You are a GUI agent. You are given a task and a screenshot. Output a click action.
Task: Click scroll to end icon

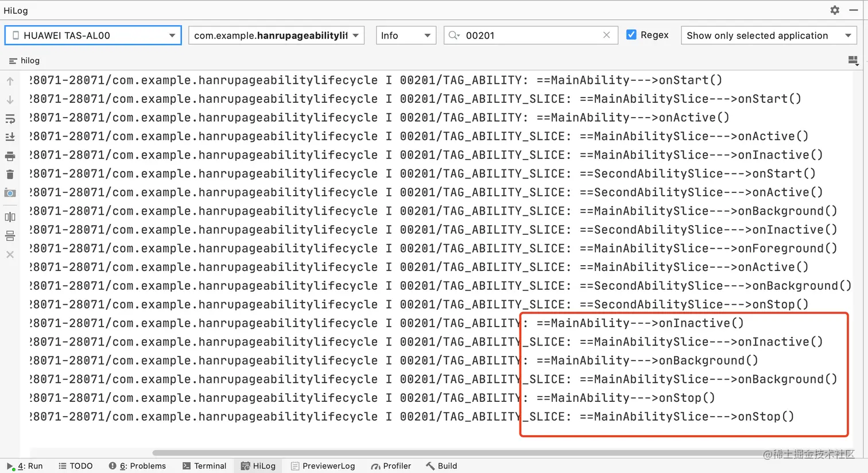point(10,137)
